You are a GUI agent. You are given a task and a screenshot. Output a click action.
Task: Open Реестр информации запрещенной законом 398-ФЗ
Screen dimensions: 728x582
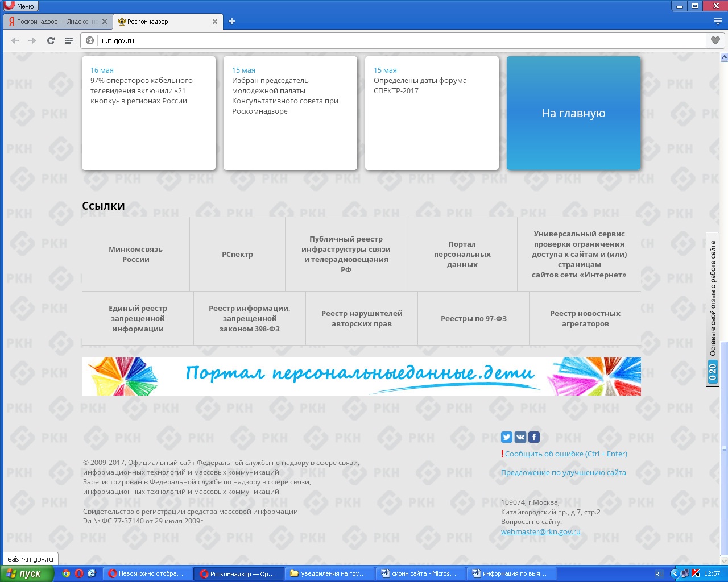tap(249, 318)
